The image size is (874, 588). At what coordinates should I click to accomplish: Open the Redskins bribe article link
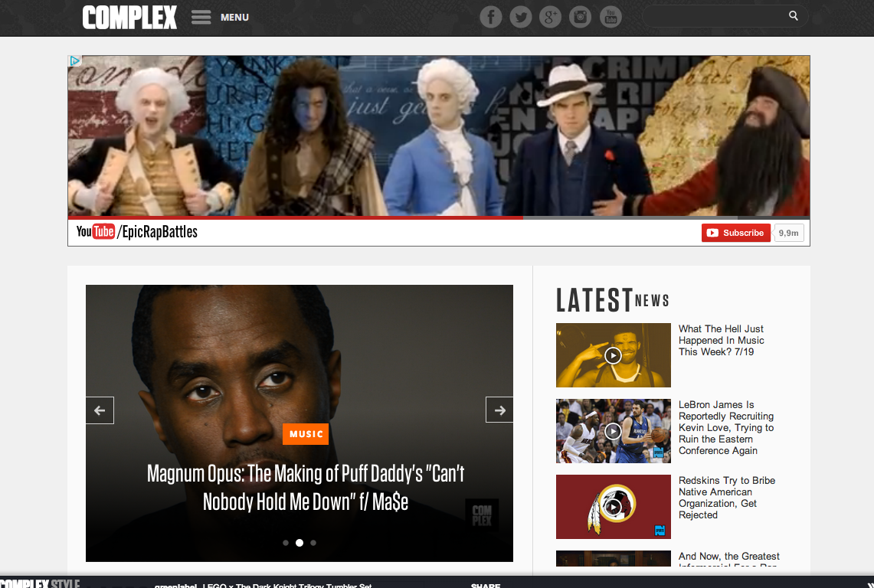[726, 498]
